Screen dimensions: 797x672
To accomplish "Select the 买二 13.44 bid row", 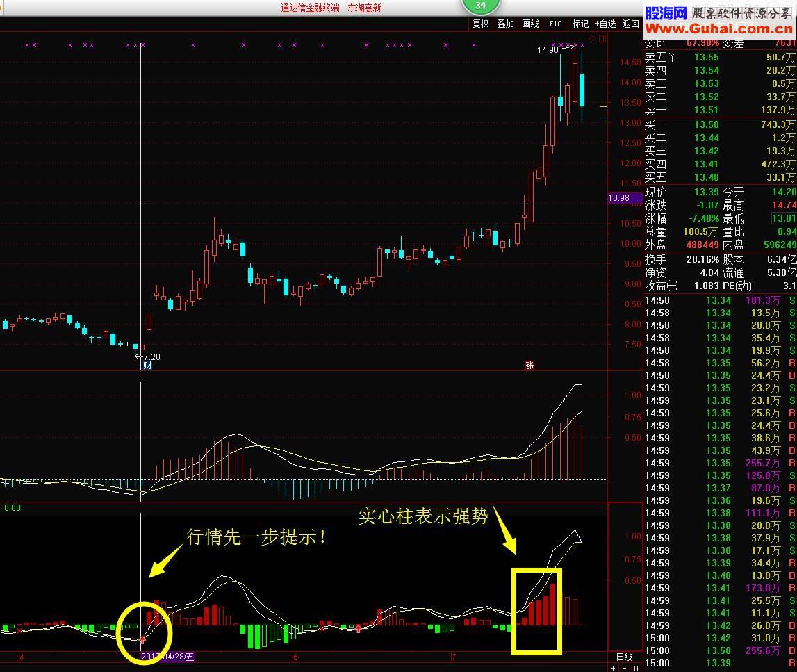I will click(720, 138).
